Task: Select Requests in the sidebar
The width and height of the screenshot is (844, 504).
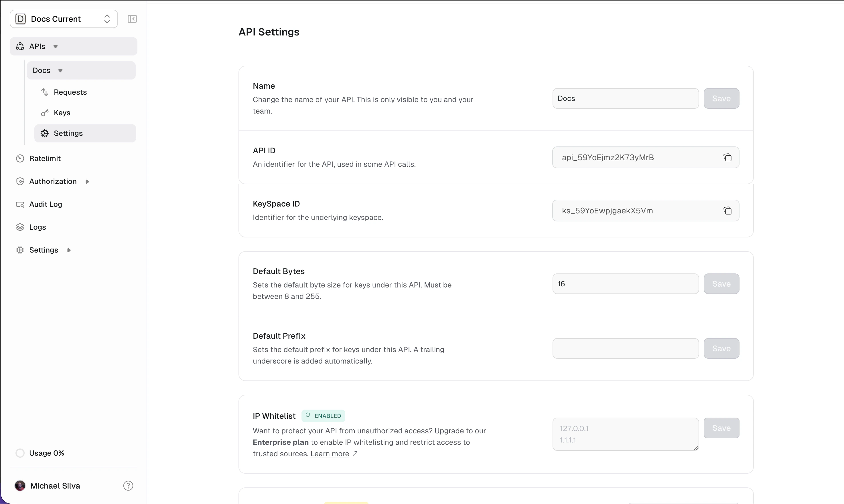Action: click(x=70, y=92)
